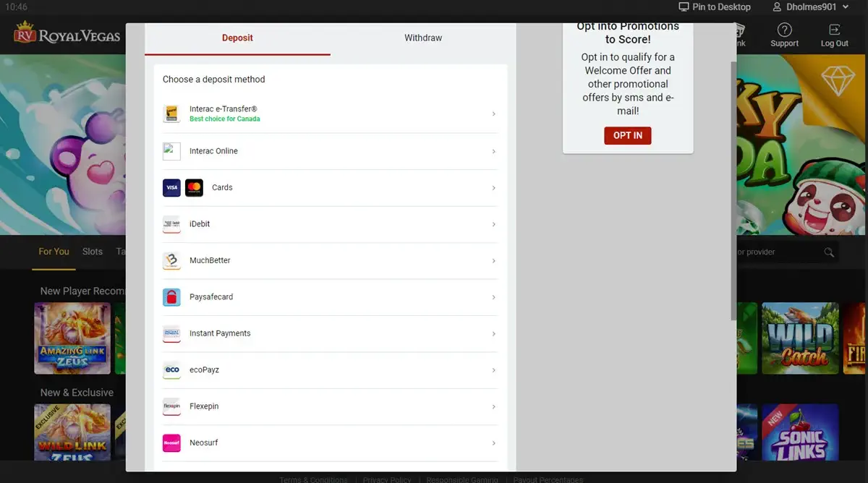Image resolution: width=868 pixels, height=483 pixels.
Task: Expand the iDebit payment option chevron
Action: tap(494, 224)
